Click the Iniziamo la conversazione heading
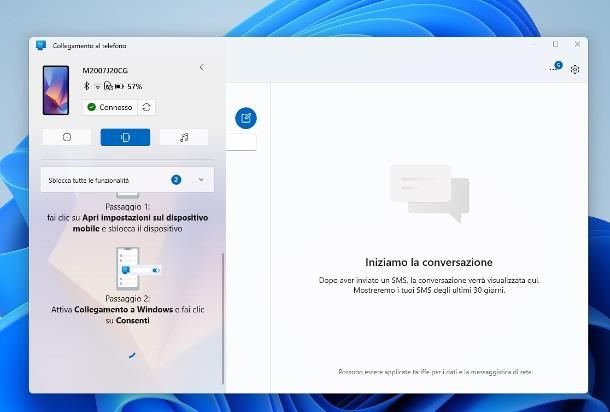The height and width of the screenshot is (412, 610). pos(429,262)
